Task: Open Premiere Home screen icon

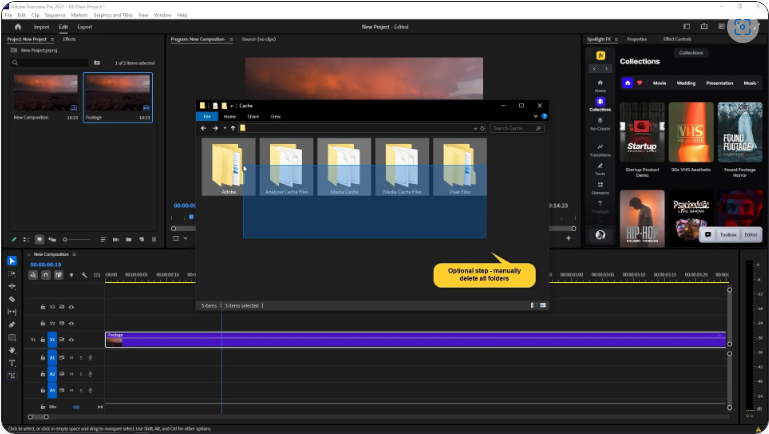Action: (18, 27)
